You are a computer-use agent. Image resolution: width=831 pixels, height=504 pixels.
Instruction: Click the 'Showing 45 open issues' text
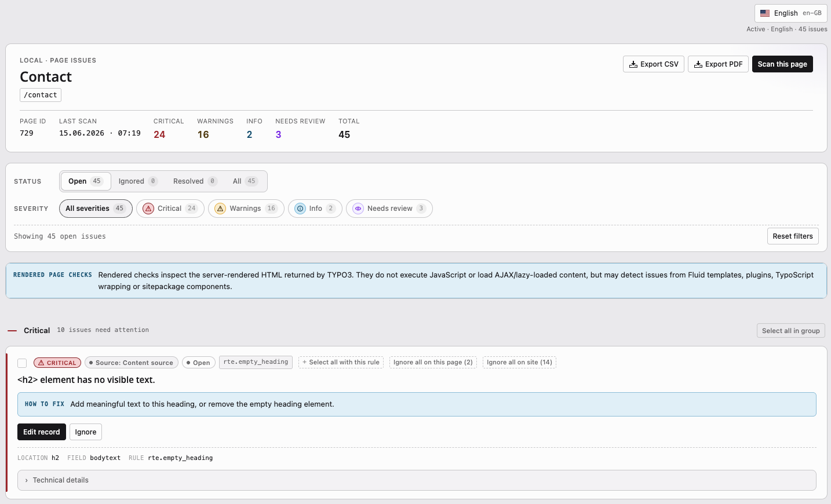pyautogui.click(x=60, y=236)
